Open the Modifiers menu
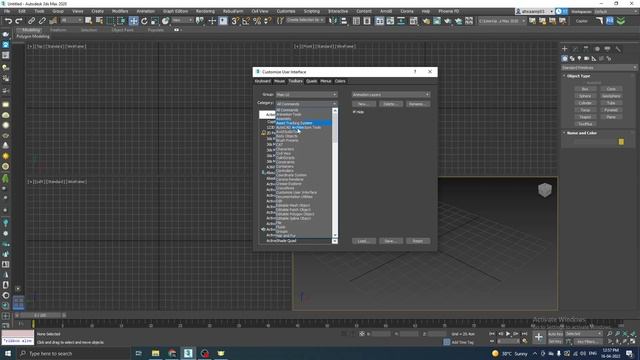640x360 pixels. [120, 11]
